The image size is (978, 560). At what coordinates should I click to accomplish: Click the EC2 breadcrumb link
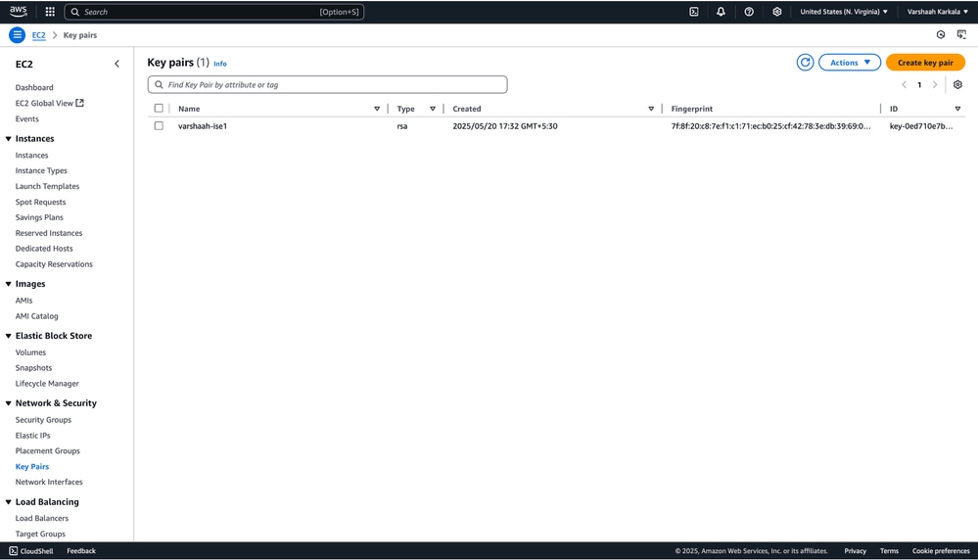click(39, 35)
